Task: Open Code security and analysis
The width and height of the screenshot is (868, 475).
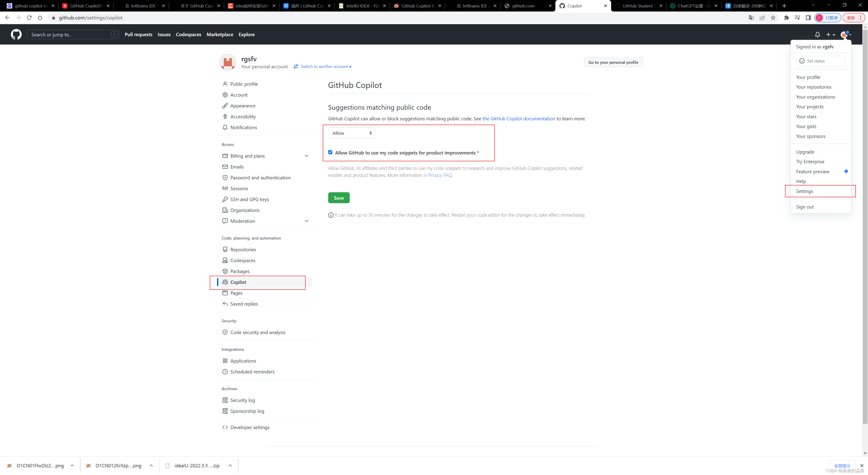Action: click(258, 332)
